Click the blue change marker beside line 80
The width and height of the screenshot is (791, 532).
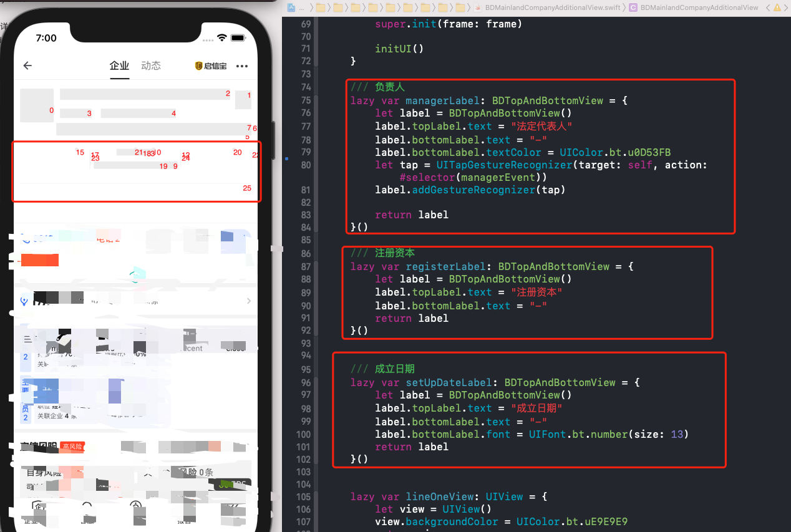[x=286, y=159]
